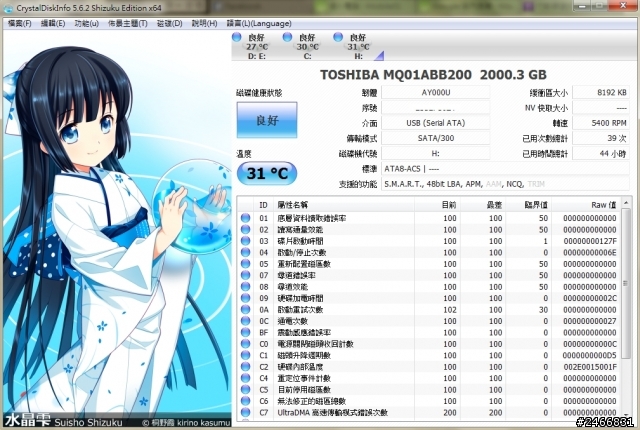Click the SMART list vertical scrollbar thumb

[625, 283]
